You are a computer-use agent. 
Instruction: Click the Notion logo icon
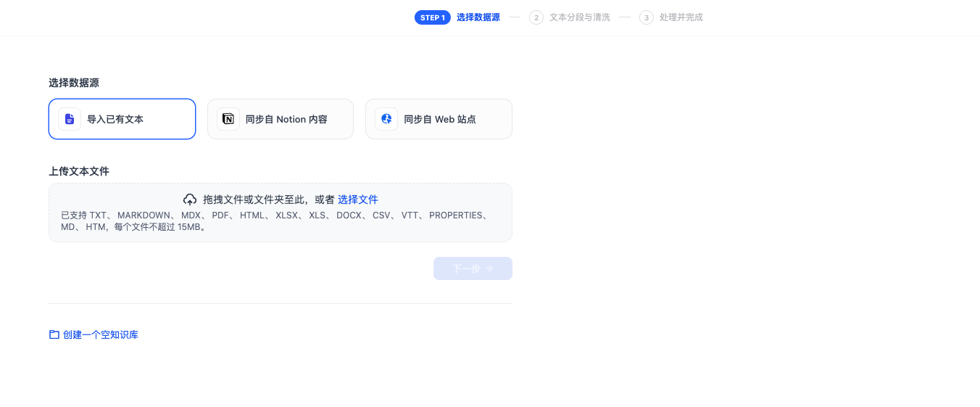228,119
